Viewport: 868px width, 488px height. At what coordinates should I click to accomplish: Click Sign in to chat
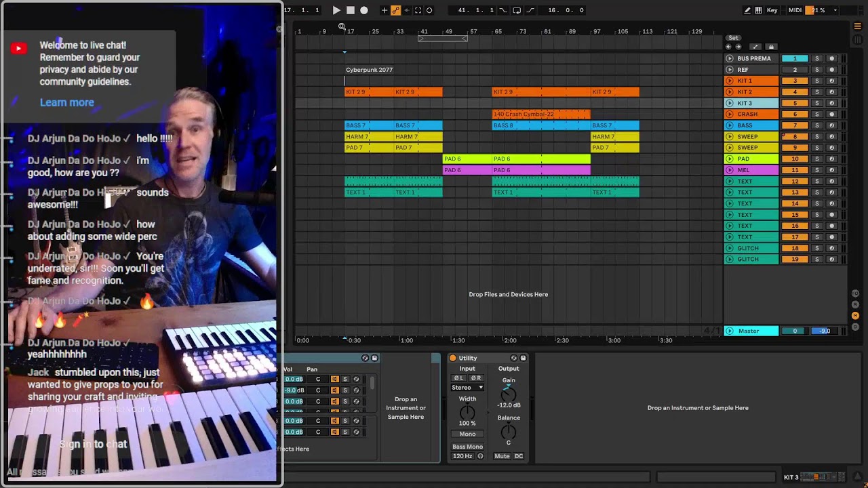(x=93, y=444)
